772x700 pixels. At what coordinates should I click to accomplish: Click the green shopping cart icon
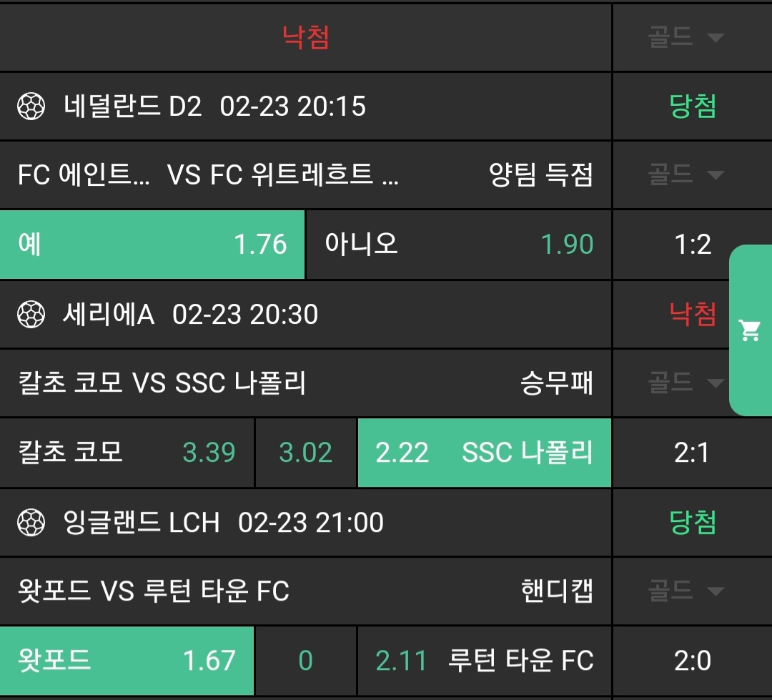(x=750, y=330)
